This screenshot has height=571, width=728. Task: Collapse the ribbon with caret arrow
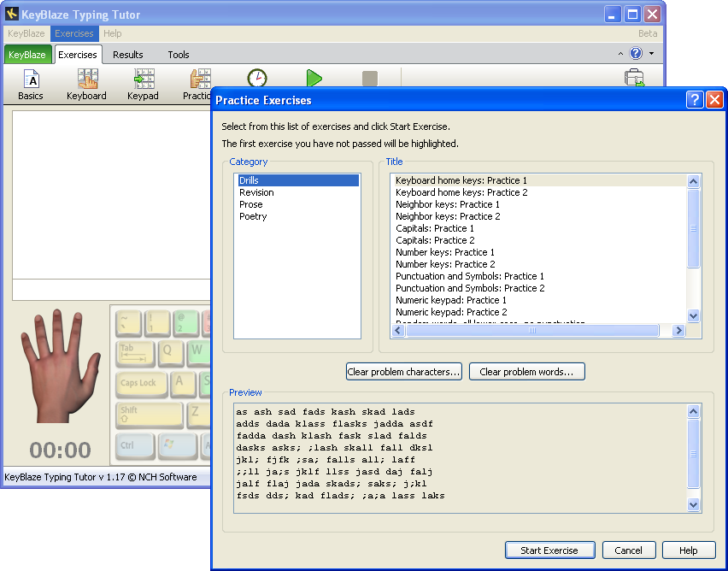tap(620, 54)
